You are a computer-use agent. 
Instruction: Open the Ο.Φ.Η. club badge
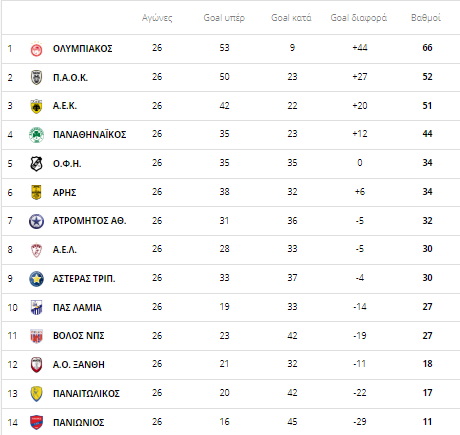point(36,164)
